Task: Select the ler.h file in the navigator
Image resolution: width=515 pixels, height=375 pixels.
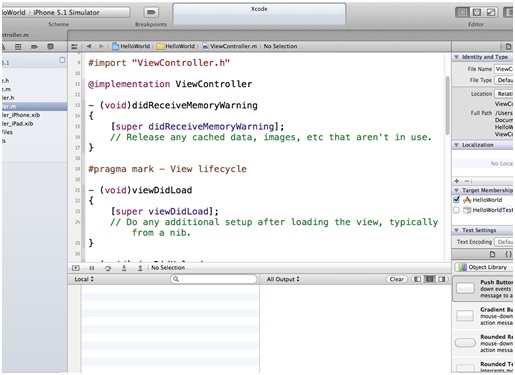Action: click(34, 98)
